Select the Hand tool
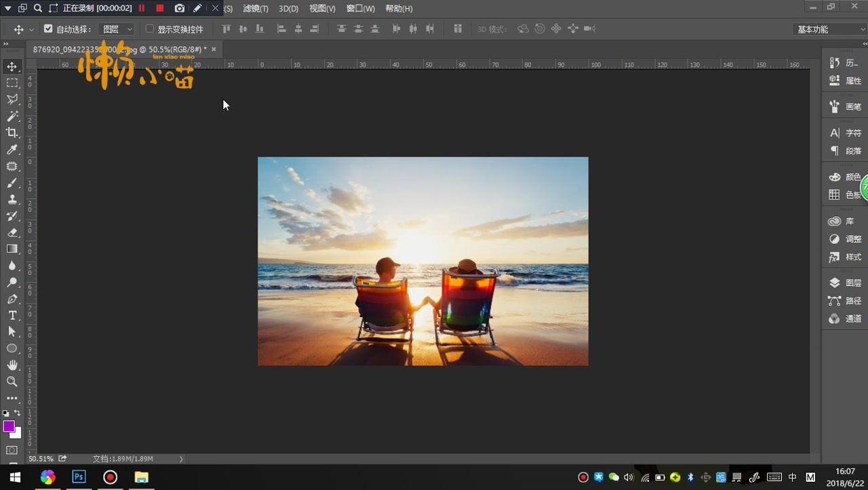 click(x=12, y=365)
